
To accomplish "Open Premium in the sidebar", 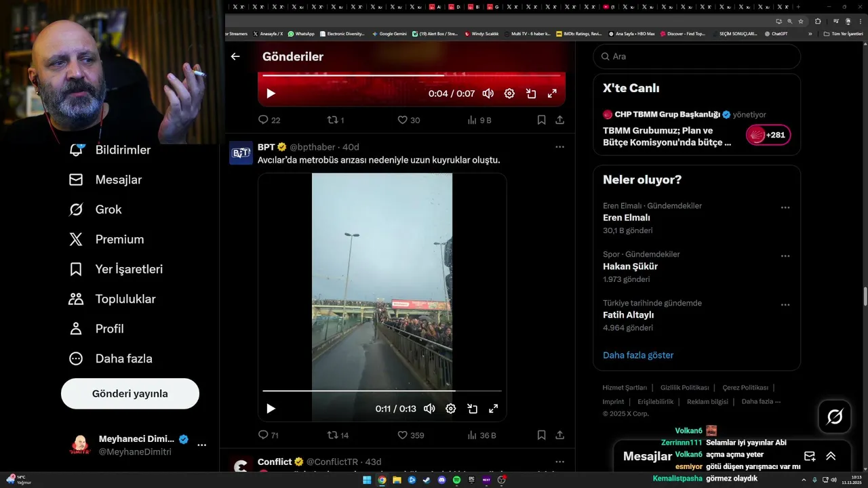I will pyautogui.click(x=106, y=239).
